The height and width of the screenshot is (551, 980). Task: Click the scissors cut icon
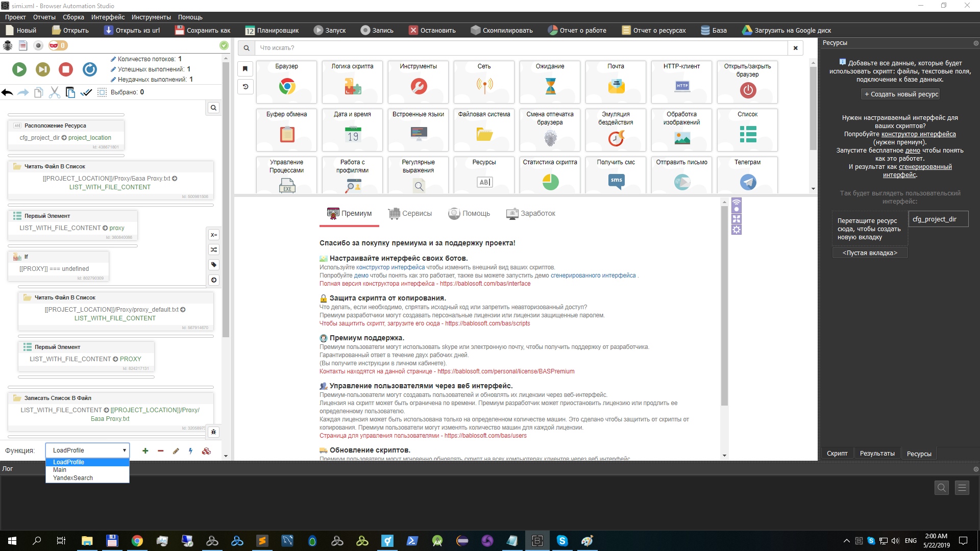[x=55, y=92]
